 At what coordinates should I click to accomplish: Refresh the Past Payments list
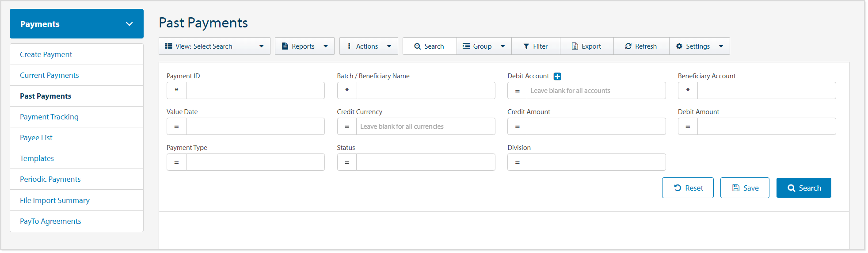[641, 46]
